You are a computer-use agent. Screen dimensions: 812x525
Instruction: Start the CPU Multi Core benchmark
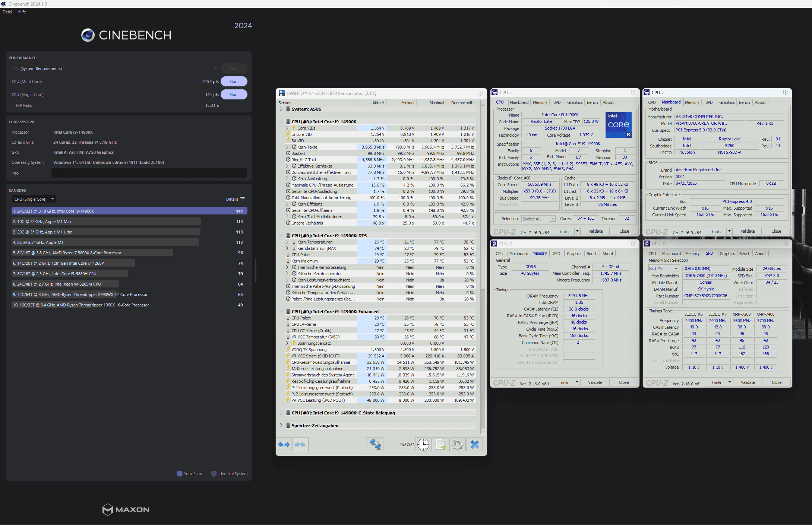click(234, 82)
